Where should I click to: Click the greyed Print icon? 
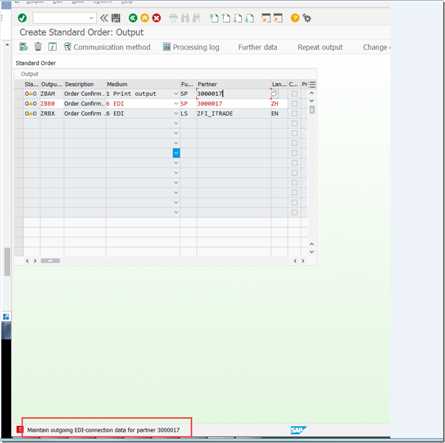(x=173, y=18)
